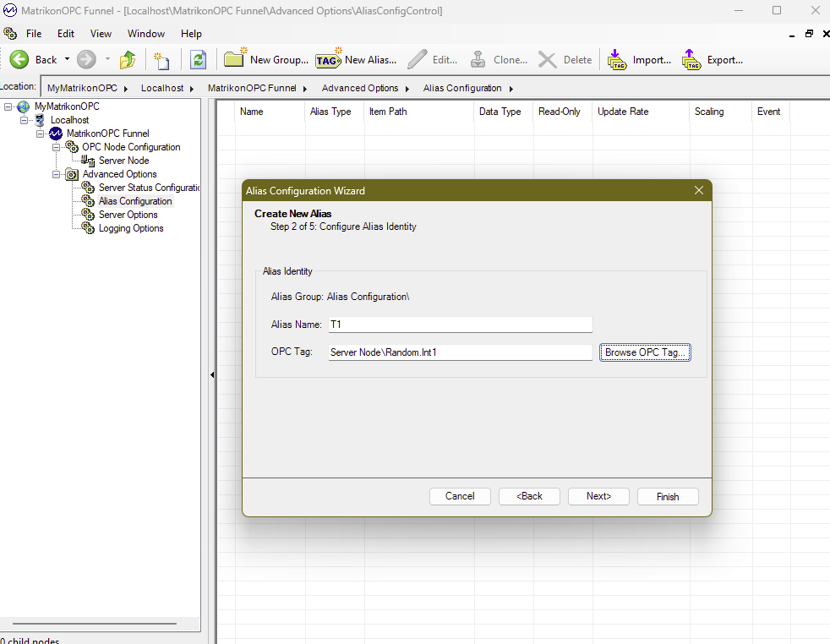830x644 pixels.
Task: Collapse the MyMatrikonOPC tree node
Action: tap(8, 106)
